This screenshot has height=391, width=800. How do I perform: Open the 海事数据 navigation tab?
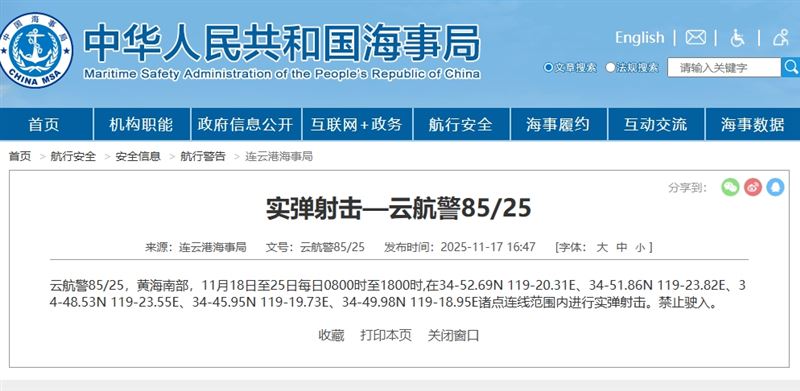point(753,124)
